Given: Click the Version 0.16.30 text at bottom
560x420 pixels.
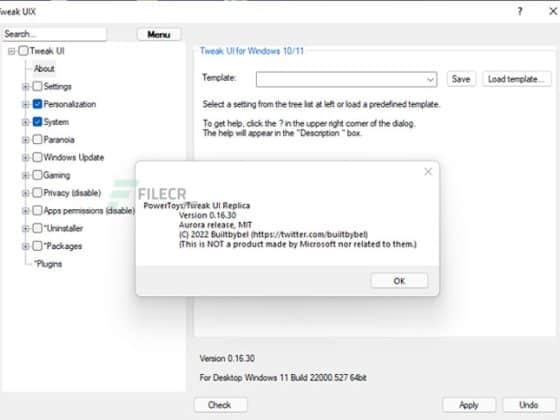Looking at the screenshot, I should (227, 358).
